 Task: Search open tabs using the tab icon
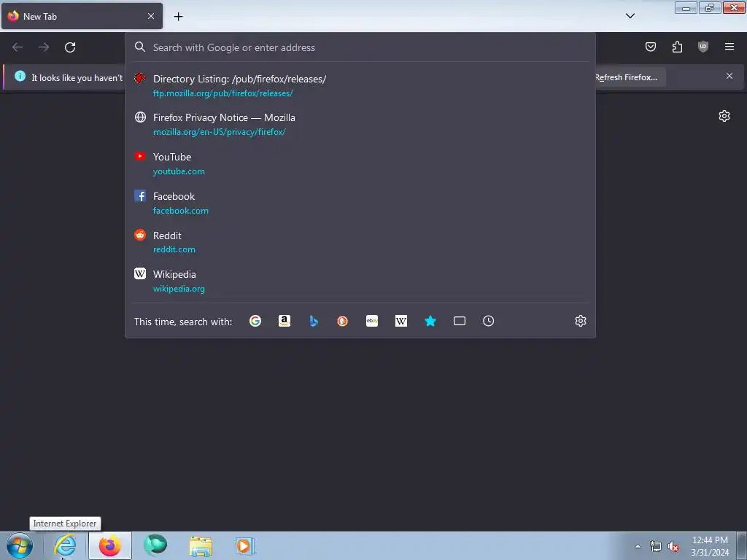click(x=460, y=321)
